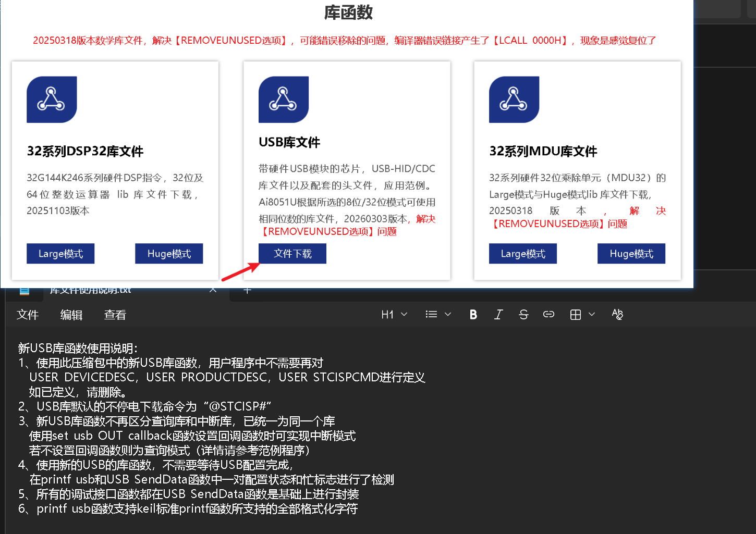Open the 编辑 menu
This screenshot has width=756, height=534.
[x=71, y=315]
